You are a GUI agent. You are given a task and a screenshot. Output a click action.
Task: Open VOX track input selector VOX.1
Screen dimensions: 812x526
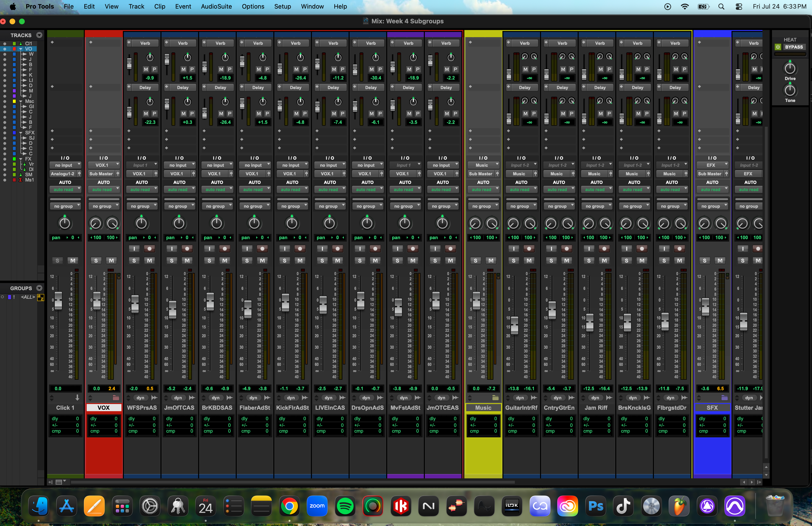click(104, 165)
